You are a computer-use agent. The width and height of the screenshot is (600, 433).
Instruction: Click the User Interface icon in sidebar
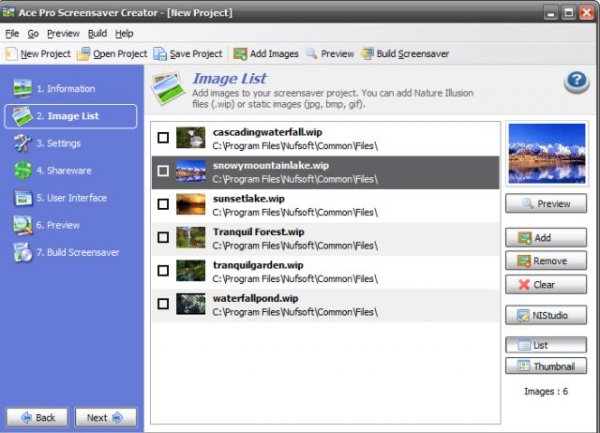tap(23, 198)
